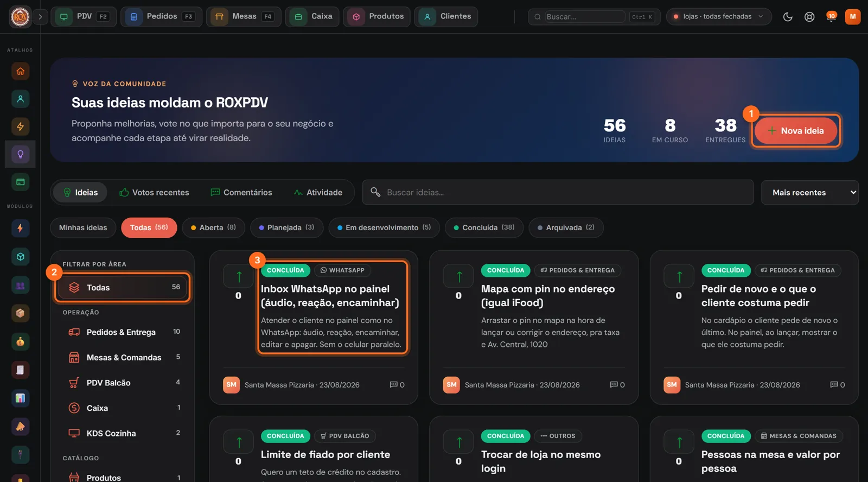The image size is (868, 482).
Task: Open the lojas · todas fechadas dropdown
Action: click(718, 17)
